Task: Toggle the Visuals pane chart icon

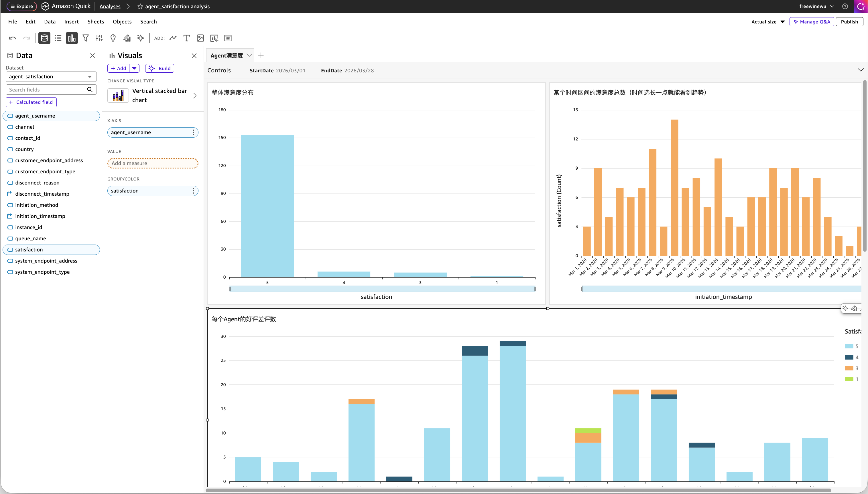Action: 72,38
